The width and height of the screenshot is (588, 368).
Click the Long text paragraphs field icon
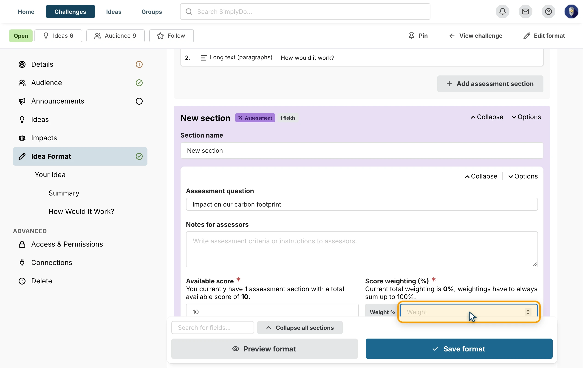pyautogui.click(x=203, y=58)
